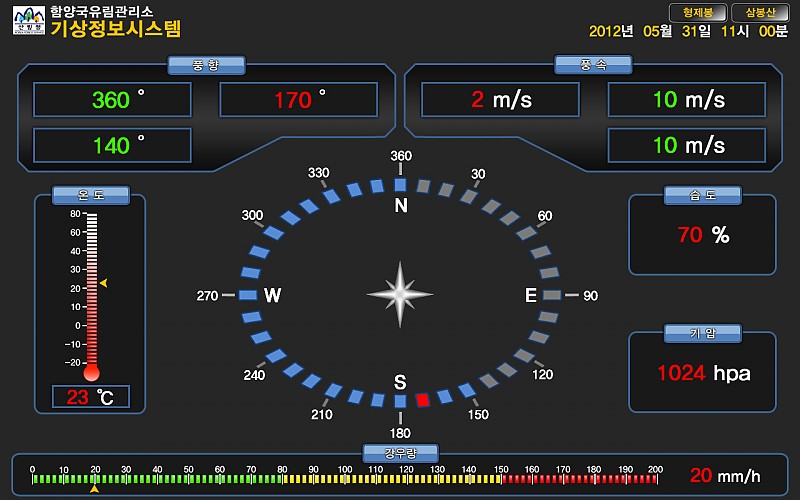Click the red compass segment near south

pos(422,399)
